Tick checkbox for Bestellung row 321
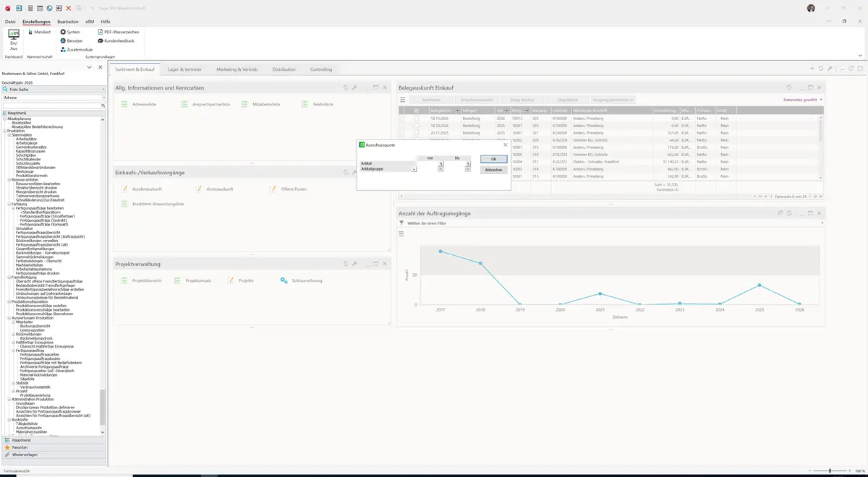Screen dimensions: 868x477 416,133
